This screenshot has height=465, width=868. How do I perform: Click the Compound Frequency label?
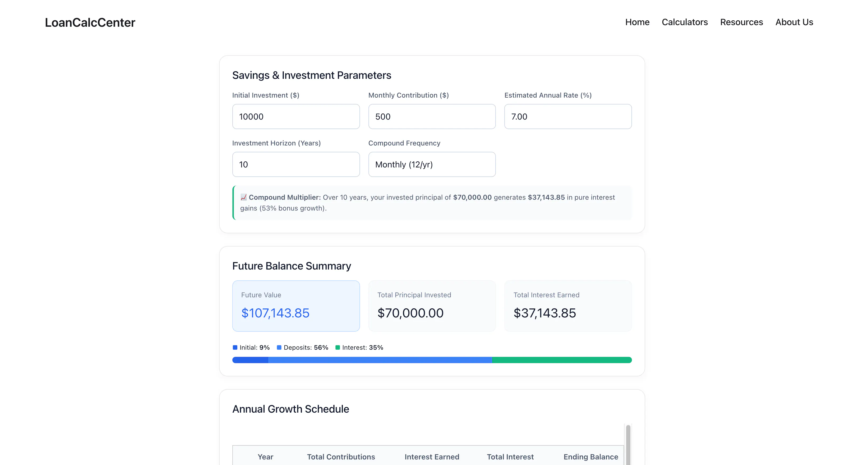pos(404,143)
